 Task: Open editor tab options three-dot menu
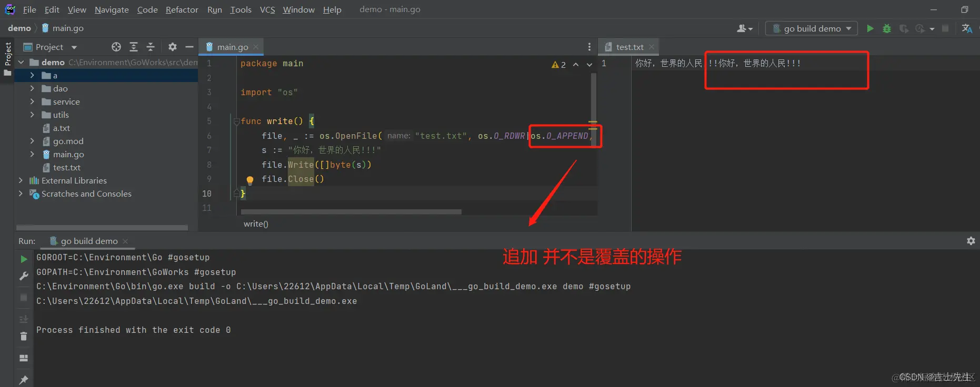(x=589, y=47)
